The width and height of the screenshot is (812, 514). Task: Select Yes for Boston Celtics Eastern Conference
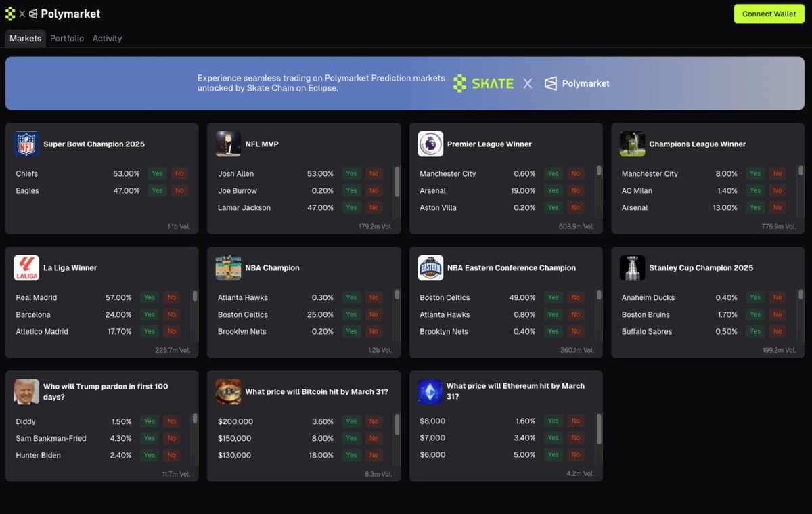[x=554, y=297]
